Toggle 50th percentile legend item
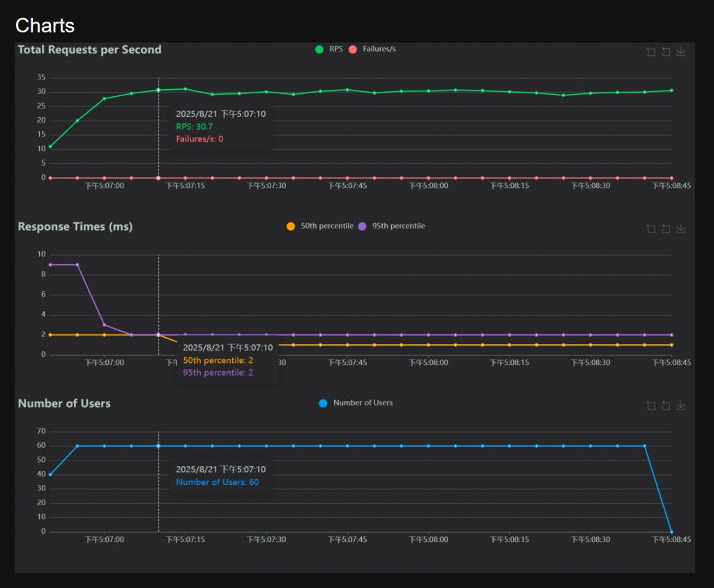Screen dimensions: 714x588 pyautogui.click(x=326, y=226)
